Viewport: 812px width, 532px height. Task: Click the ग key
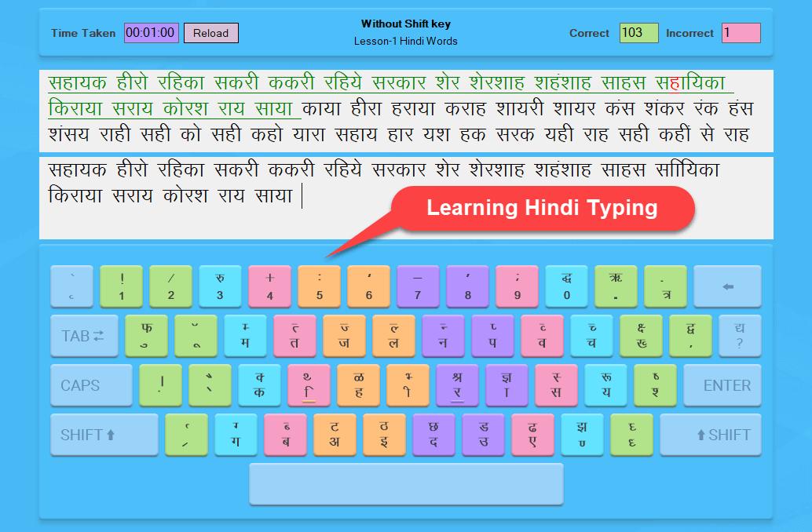coord(236,435)
